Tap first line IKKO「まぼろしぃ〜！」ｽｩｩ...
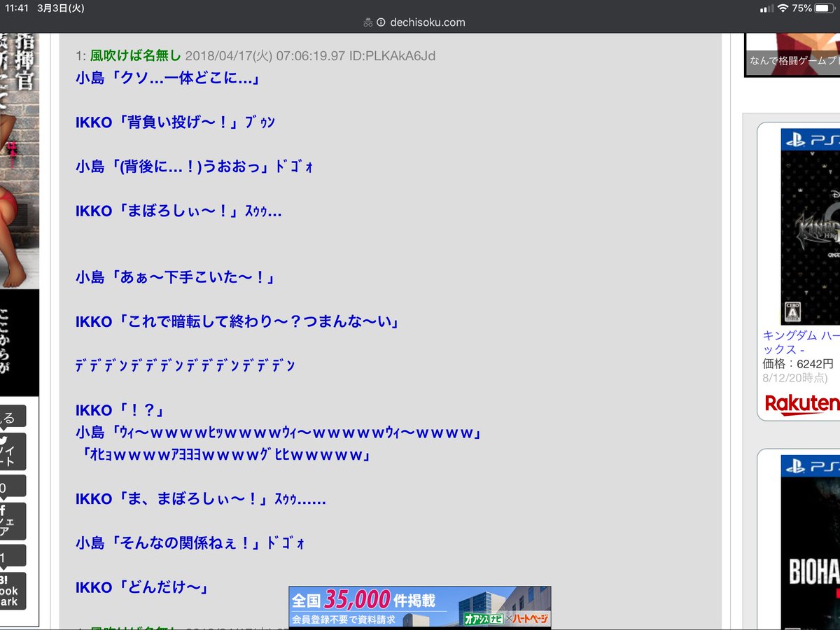 click(178, 211)
